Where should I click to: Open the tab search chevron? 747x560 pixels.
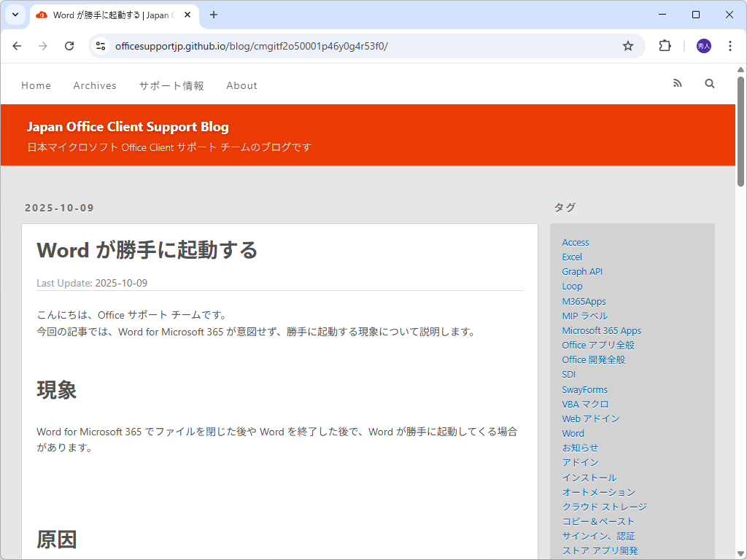tap(15, 15)
